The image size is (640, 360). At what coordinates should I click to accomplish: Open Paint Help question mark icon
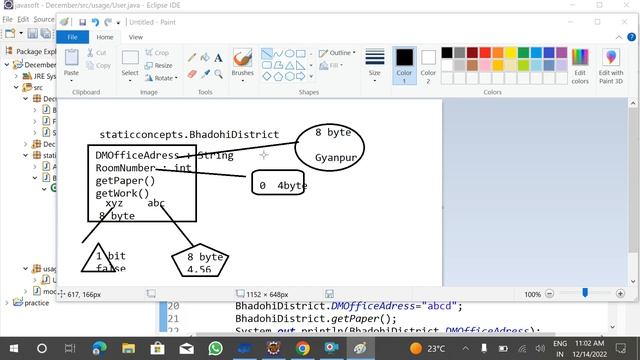click(631, 37)
